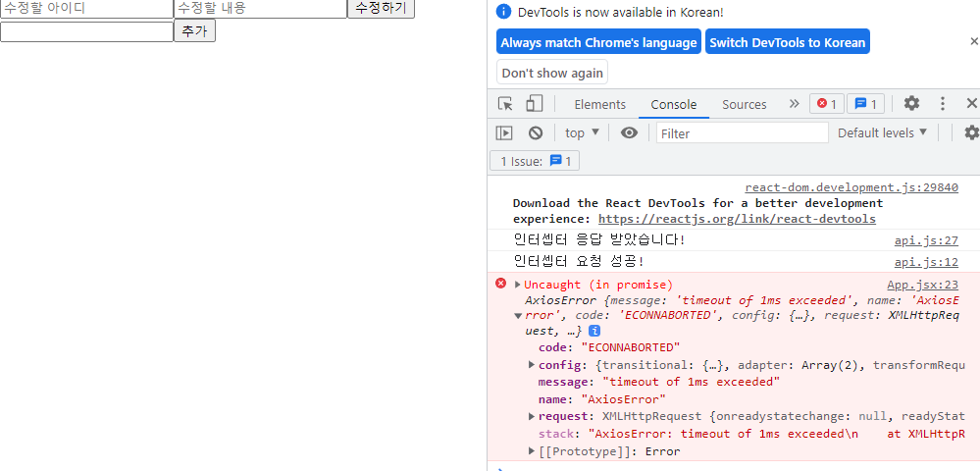Switch to the Sources tab
980x471 pixels.
click(x=745, y=104)
